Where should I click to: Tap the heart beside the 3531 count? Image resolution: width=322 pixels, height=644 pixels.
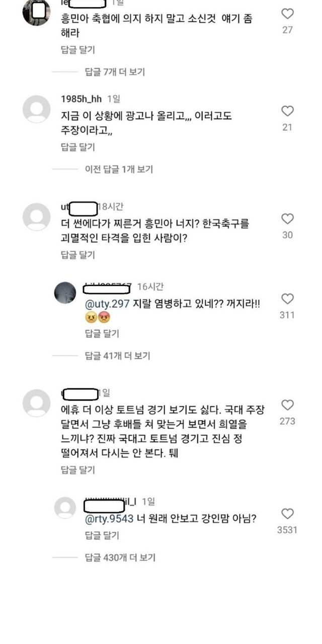(287, 514)
